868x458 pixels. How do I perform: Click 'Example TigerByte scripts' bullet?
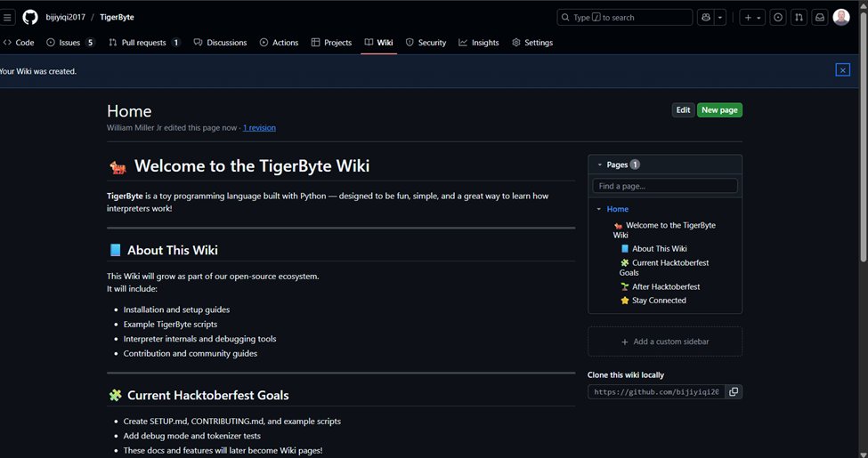point(171,324)
